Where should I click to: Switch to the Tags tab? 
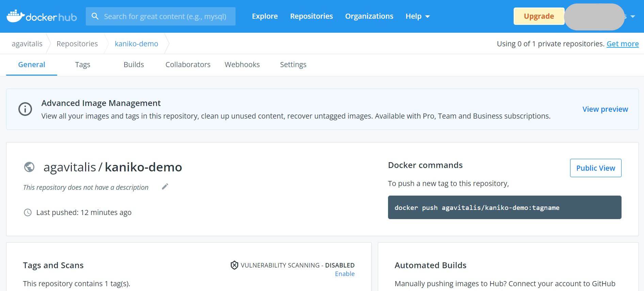pos(83,65)
